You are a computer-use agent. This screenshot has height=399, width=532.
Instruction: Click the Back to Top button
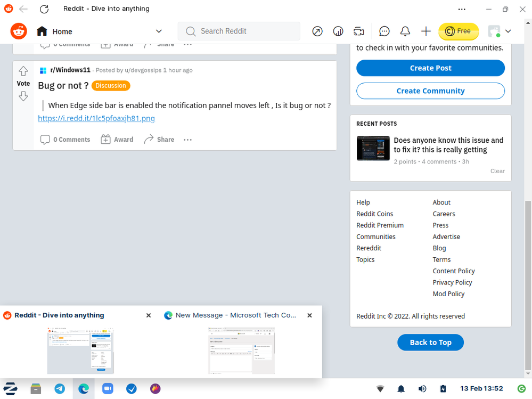pos(431,343)
